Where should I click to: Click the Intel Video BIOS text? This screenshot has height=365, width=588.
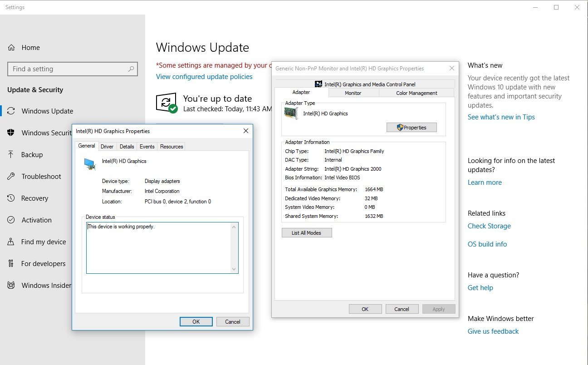click(342, 178)
